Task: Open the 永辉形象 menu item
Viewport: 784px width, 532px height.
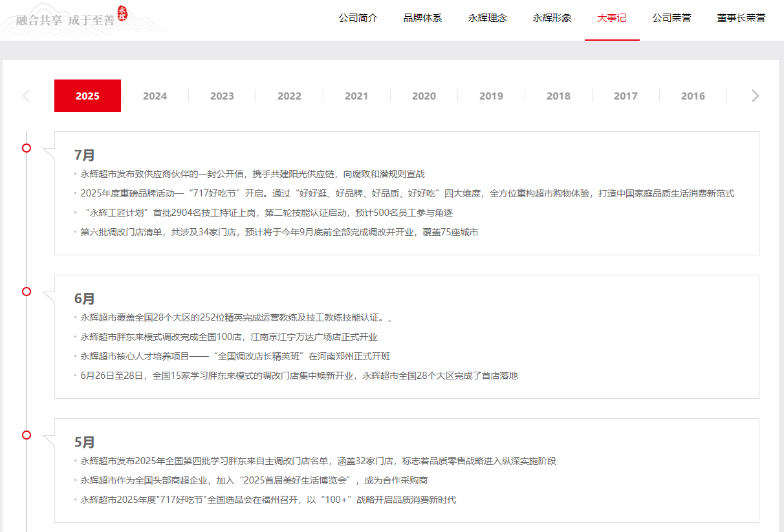Action: click(x=552, y=18)
